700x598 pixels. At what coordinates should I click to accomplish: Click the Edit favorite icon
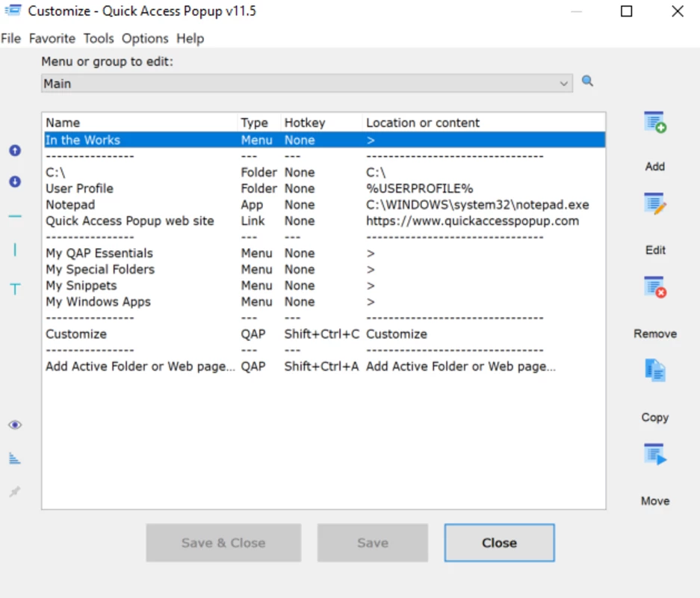[655, 205]
